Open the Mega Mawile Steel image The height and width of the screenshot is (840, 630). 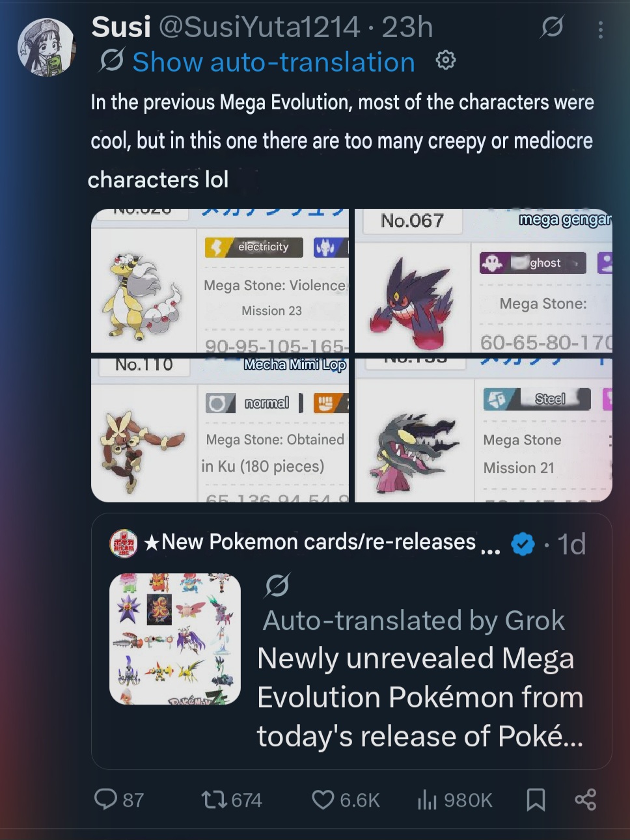484,430
